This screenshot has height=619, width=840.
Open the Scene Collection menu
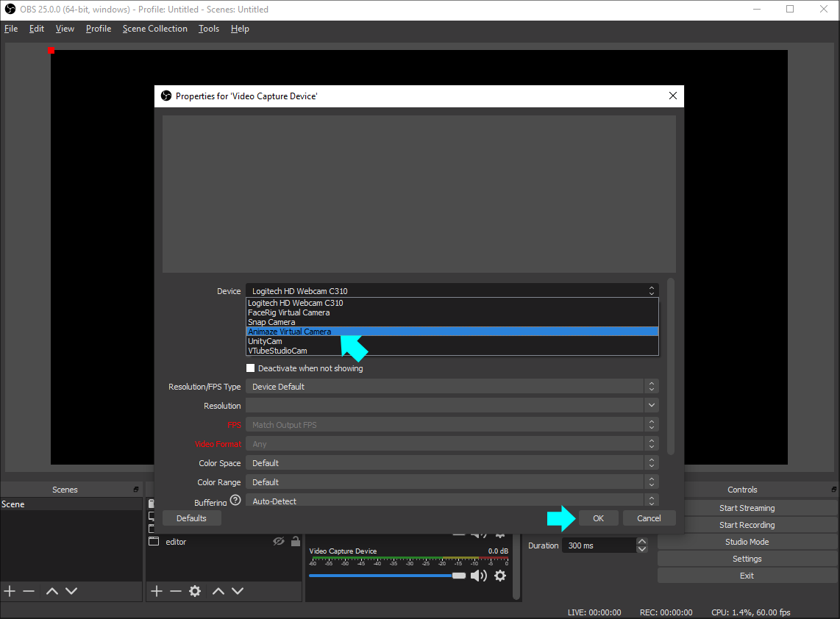(154, 29)
